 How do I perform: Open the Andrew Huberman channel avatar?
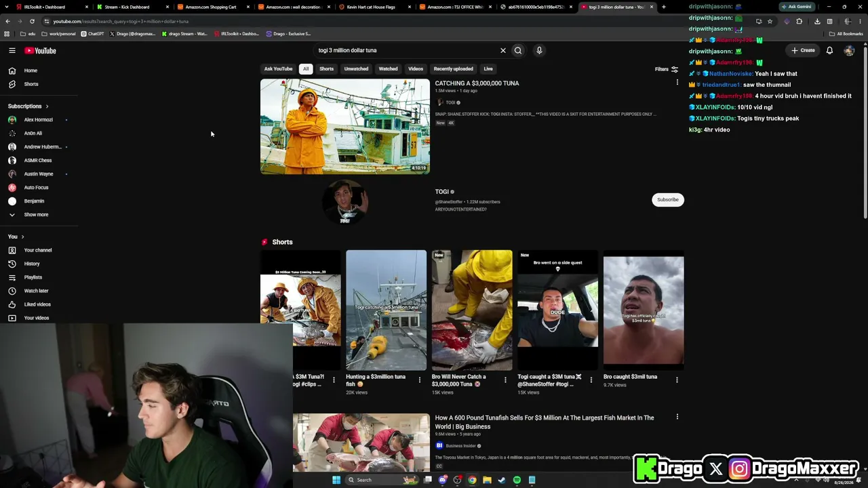(x=12, y=147)
